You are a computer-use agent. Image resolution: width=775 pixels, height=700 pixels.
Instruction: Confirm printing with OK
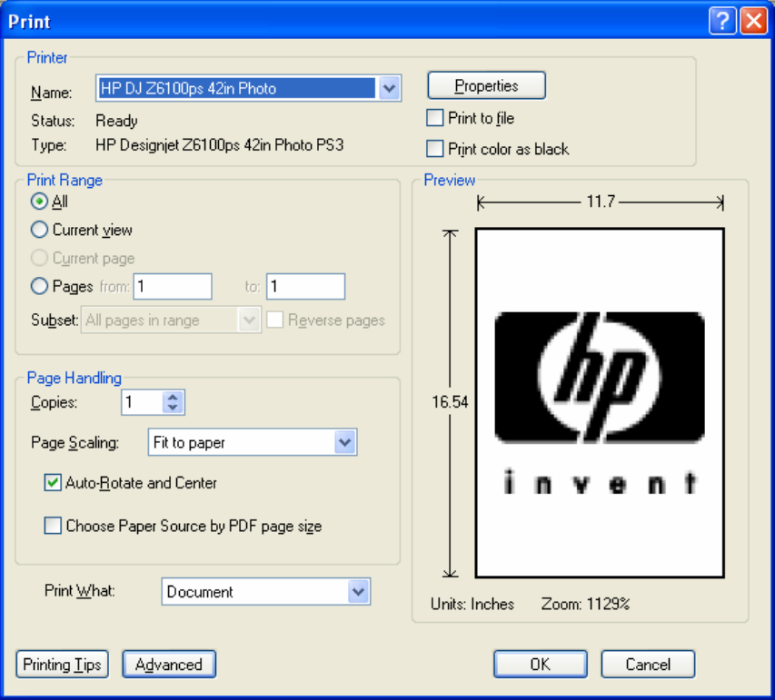coord(541,665)
